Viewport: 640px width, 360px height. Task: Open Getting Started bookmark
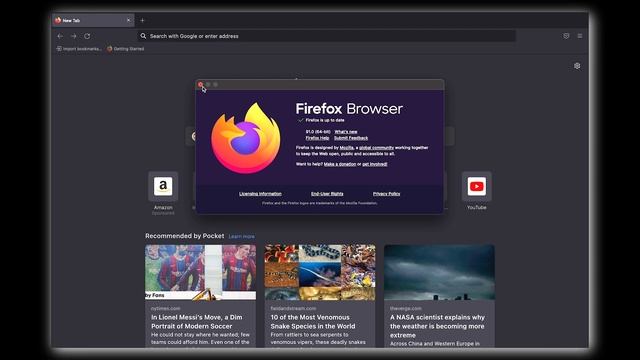click(x=125, y=49)
